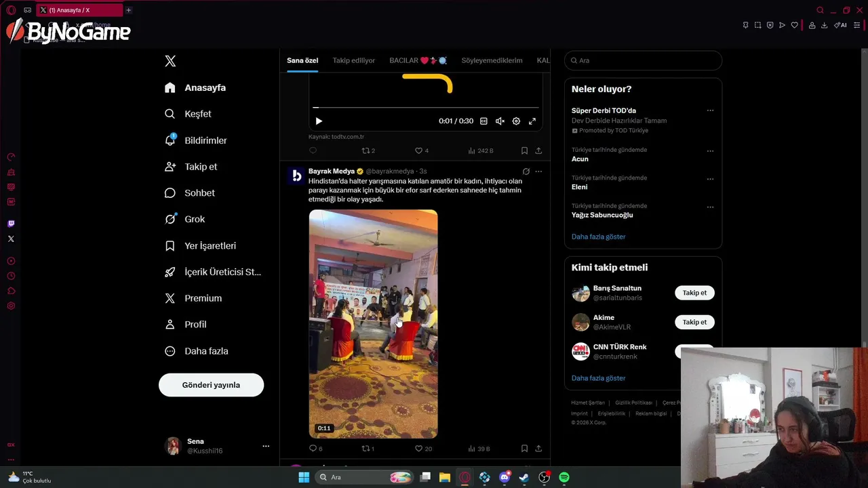868x488 pixels.
Task: Open Yer İşaretleri bookmarks
Action: coord(200,245)
